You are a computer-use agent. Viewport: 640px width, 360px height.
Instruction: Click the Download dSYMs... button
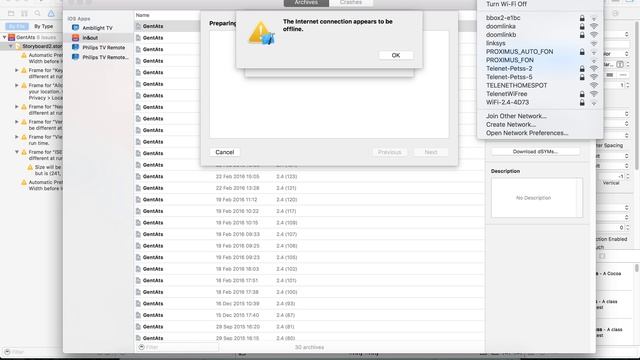tap(535, 151)
